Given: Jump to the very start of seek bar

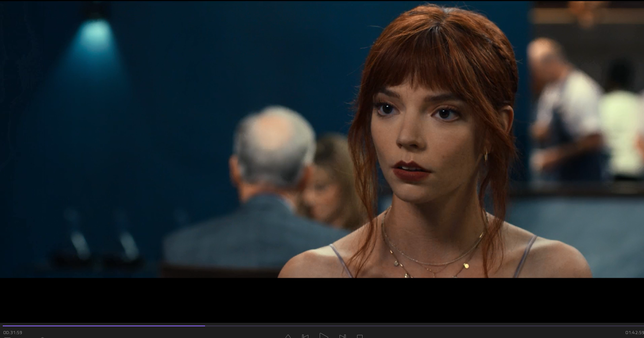Looking at the screenshot, I should (x=3, y=326).
